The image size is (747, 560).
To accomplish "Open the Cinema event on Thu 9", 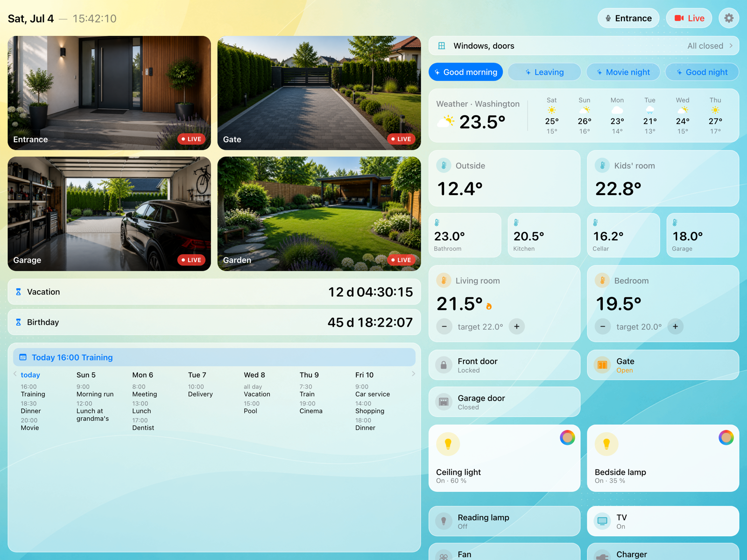I will pos(311,407).
